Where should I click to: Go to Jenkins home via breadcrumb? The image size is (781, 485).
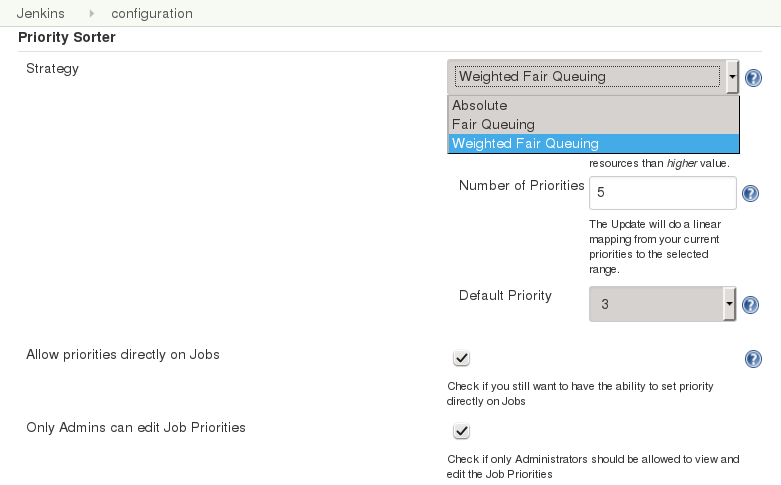pos(41,14)
